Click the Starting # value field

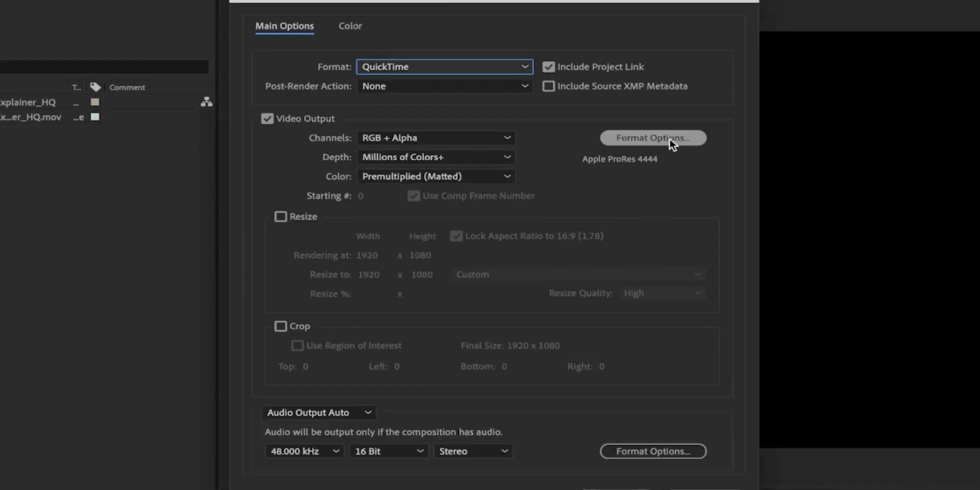[x=361, y=196]
